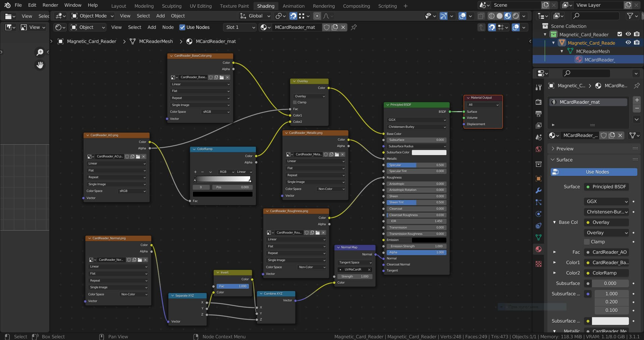Viewport: 644px width, 340px height.
Task: Open the outliner filter funnel icon
Action: pos(630,16)
